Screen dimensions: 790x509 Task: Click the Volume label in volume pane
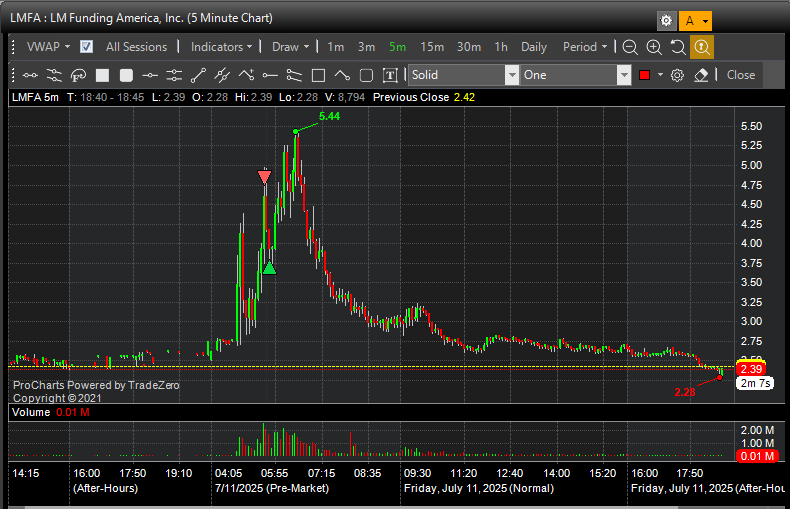point(31,412)
